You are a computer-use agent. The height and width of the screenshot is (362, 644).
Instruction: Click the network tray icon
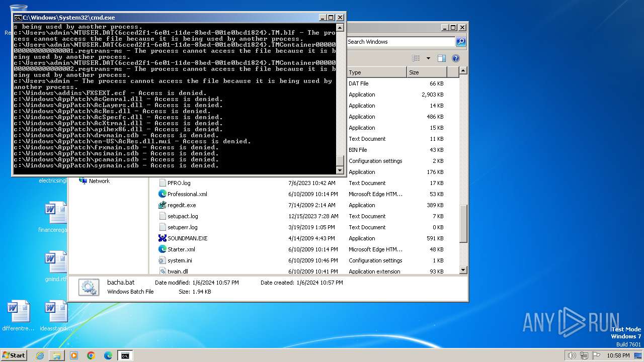point(584,355)
